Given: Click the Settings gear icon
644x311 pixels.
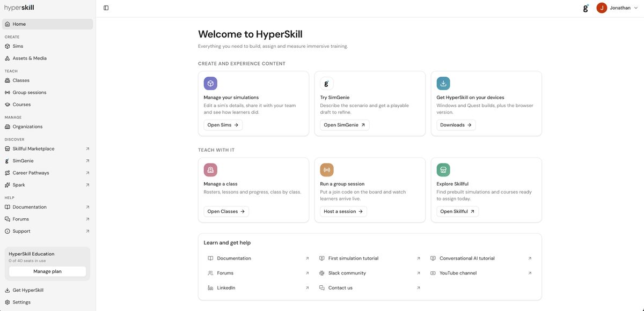Looking at the screenshot, I should [8, 302].
